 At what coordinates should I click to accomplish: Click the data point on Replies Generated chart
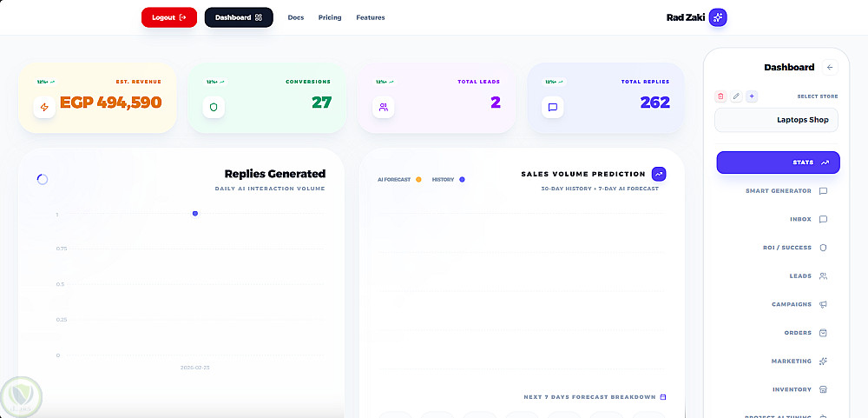195,214
